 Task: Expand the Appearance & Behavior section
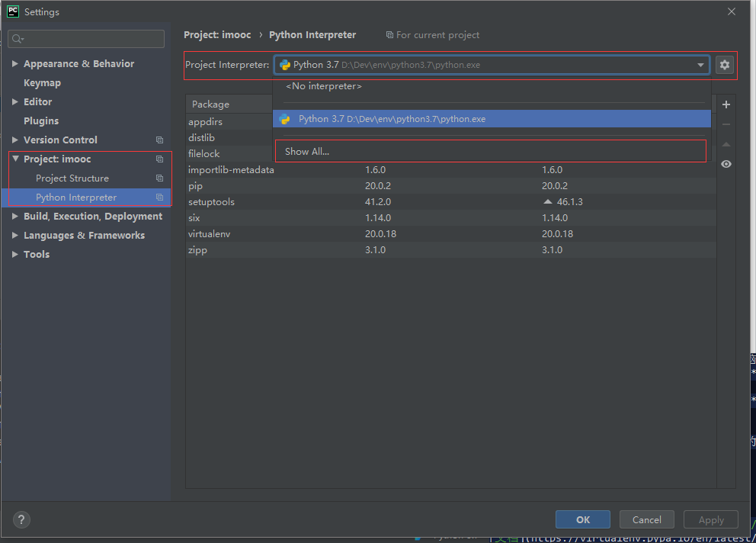click(15, 64)
